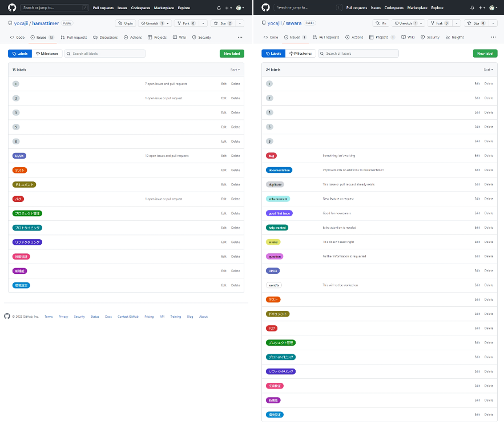Toggle Pin for sawara repository

tap(381, 23)
